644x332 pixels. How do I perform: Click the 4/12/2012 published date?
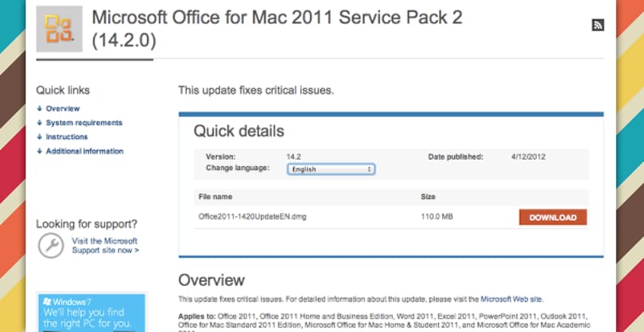(x=529, y=156)
